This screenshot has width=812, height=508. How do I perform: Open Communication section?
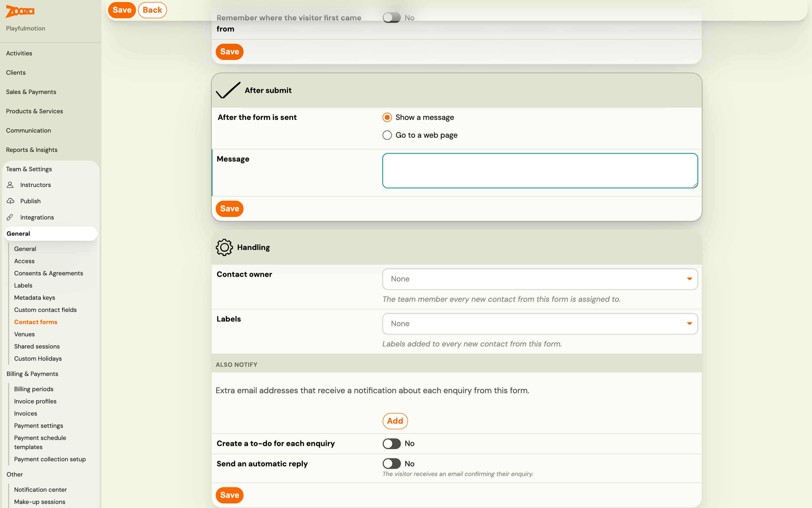28,130
